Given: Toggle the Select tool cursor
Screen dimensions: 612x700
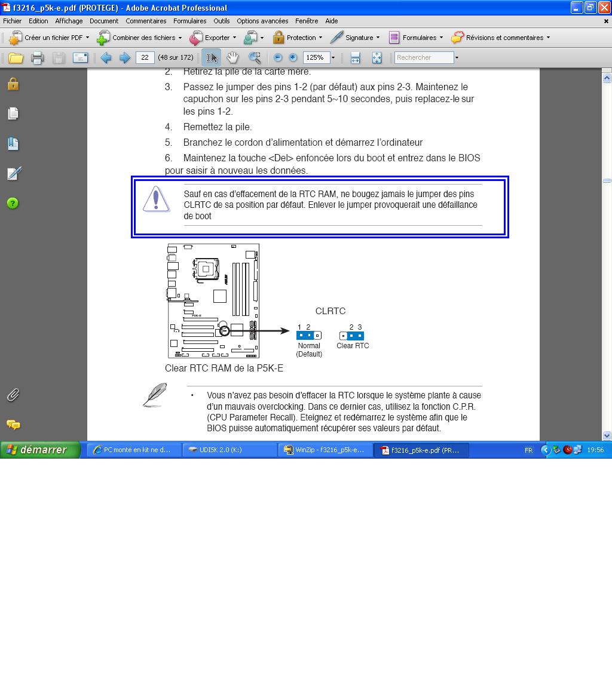Looking at the screenshot, I should coord(212,58).
